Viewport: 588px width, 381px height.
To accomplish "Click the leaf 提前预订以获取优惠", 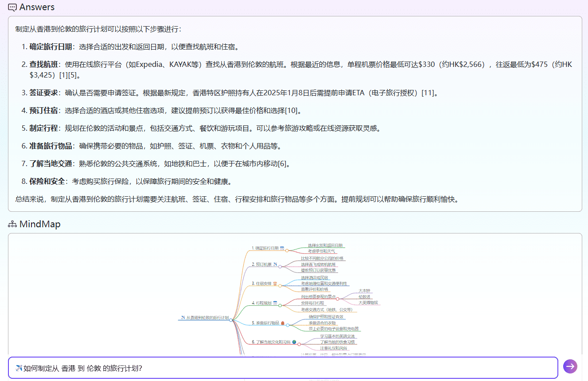I will (x=318, y=270).
